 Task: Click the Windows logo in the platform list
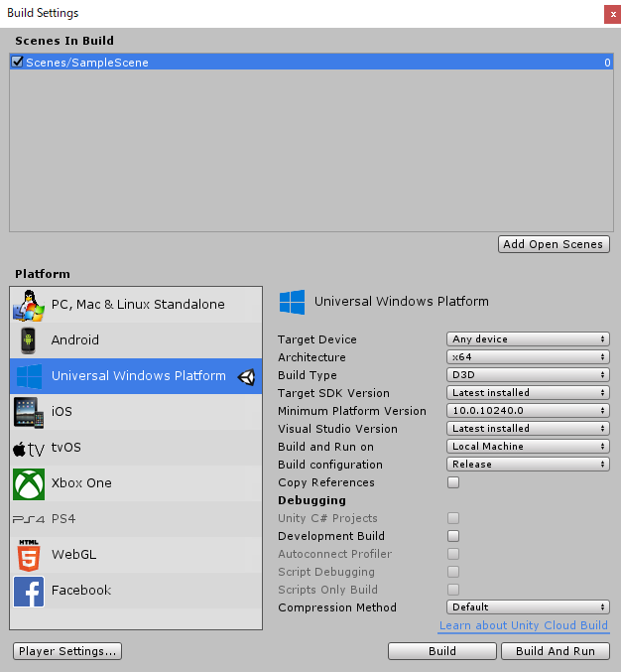29,376
